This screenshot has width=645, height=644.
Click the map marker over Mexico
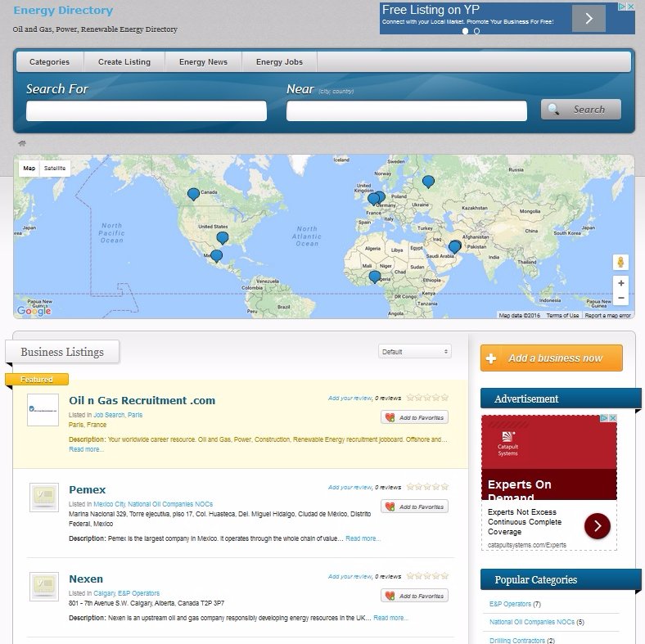tap(216, 256)
